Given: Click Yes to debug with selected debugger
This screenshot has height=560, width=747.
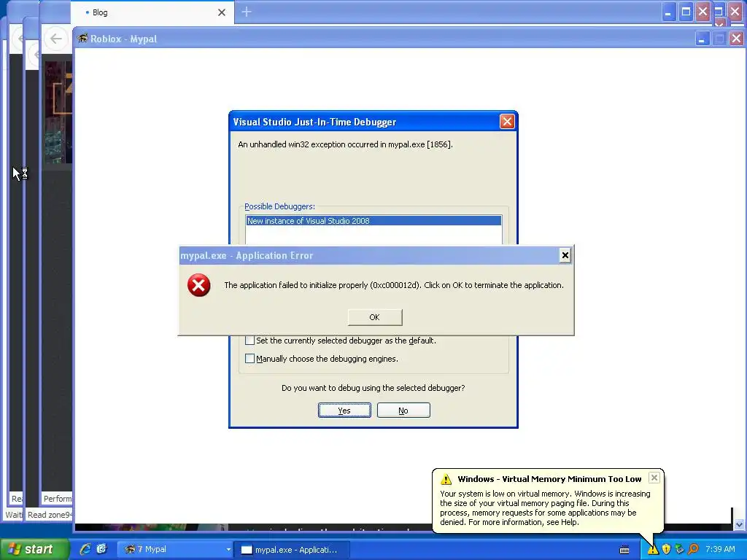Looking at the screenshot, I should (344, 411).
